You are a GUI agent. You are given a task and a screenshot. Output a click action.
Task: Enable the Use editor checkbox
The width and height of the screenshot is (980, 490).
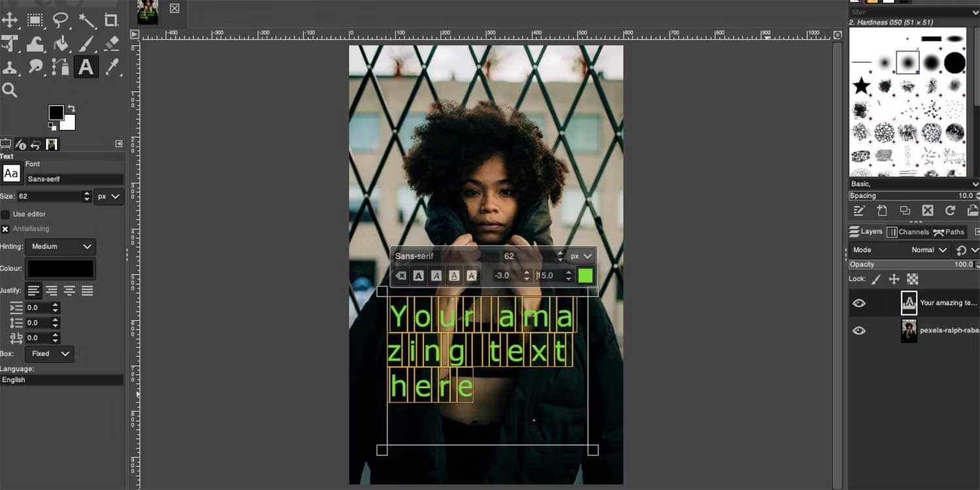click(x=5, y=214)
